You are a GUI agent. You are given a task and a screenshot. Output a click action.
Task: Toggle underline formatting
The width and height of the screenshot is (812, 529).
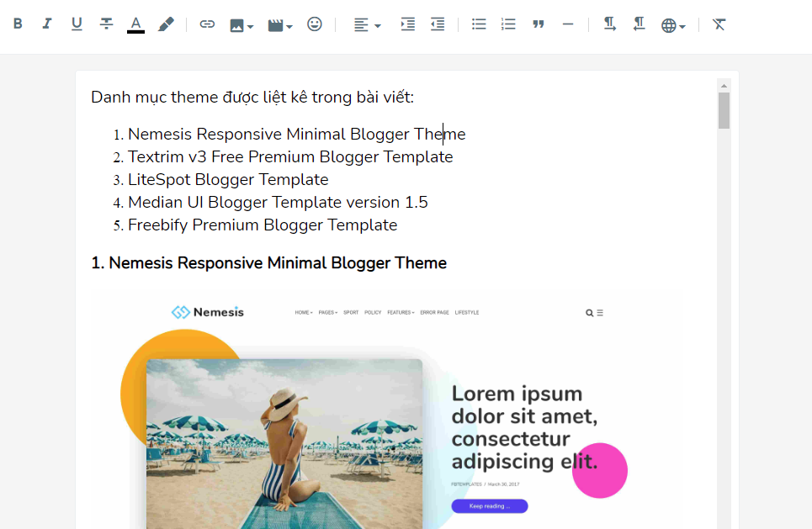click(77, 24)
